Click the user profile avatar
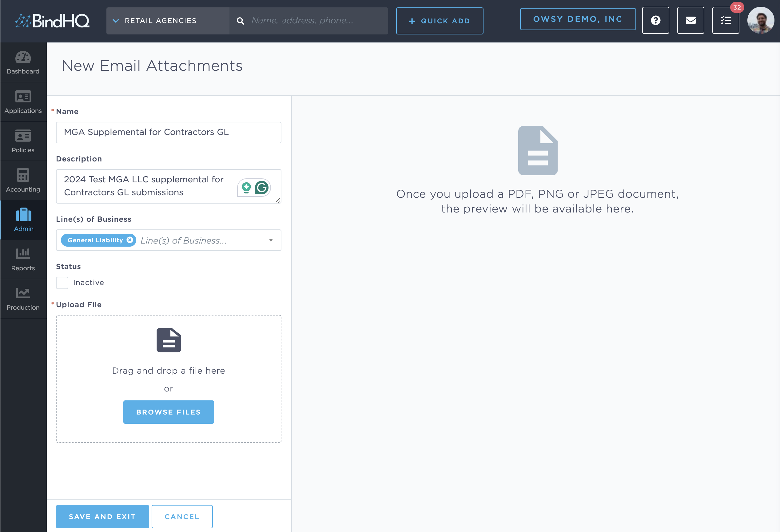780x532 pixels. tap(760, 21)
